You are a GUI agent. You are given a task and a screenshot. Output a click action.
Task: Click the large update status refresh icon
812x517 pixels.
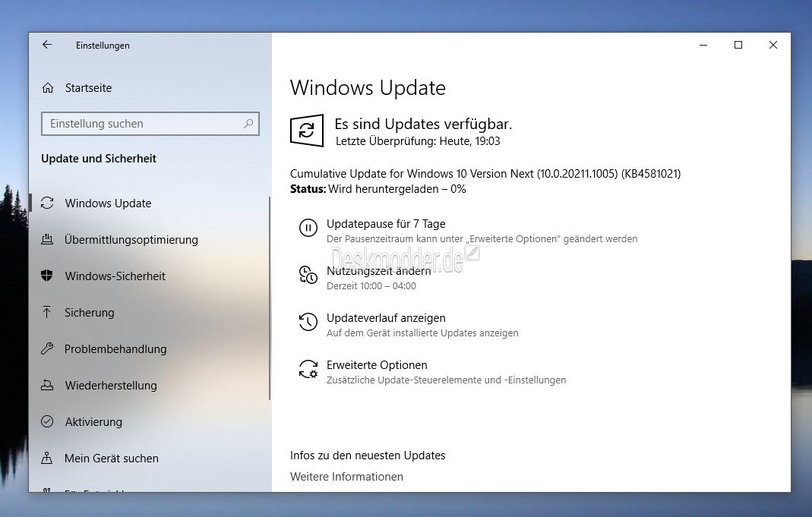pos(307,131)
